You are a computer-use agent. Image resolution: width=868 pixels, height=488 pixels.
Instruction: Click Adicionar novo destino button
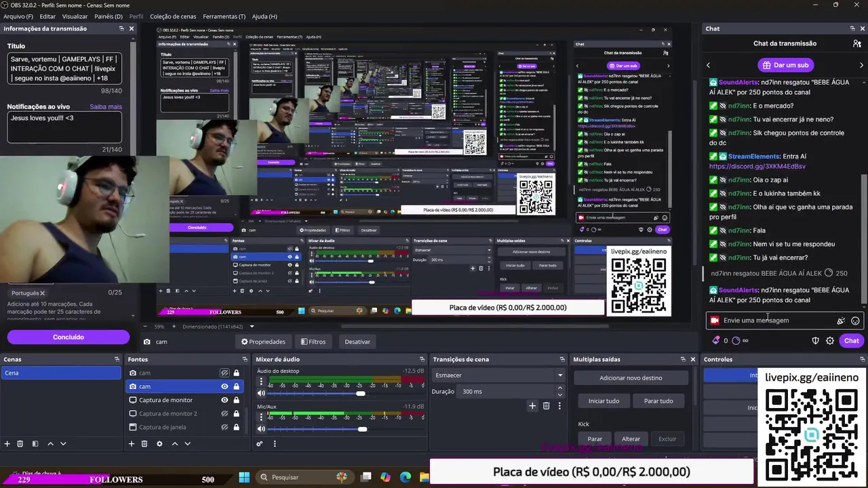631,378
